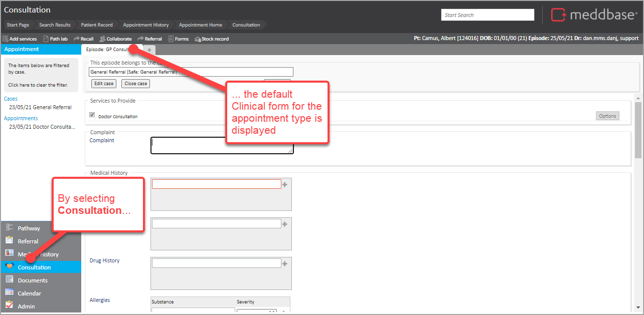This screenshot has width=644, height=315.
Task: Open Documents in the left sidebar
Action: coord(33,280)
